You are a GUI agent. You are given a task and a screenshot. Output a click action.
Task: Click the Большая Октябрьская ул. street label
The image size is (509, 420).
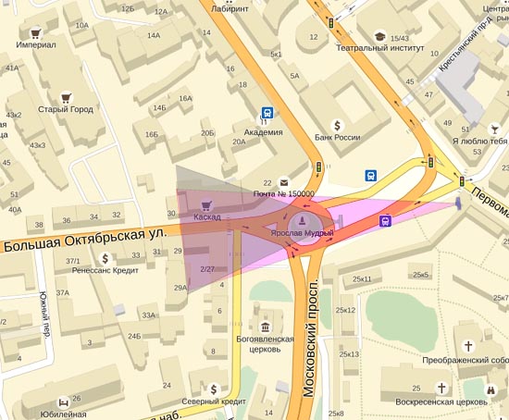coord(85,241)
